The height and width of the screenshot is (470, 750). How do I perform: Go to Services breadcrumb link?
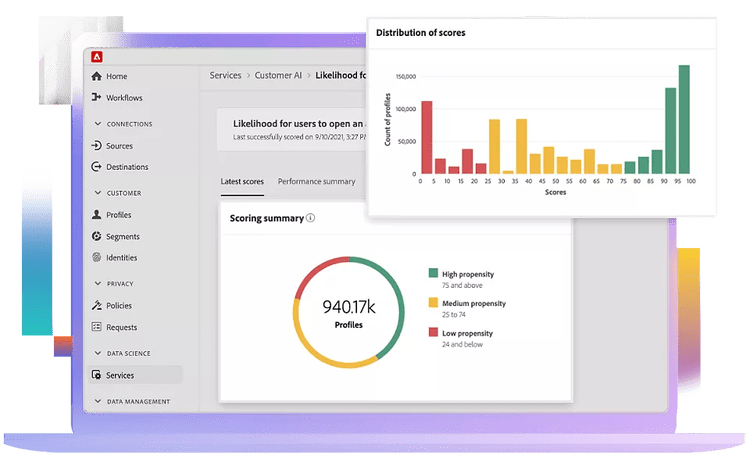[225, 76]
